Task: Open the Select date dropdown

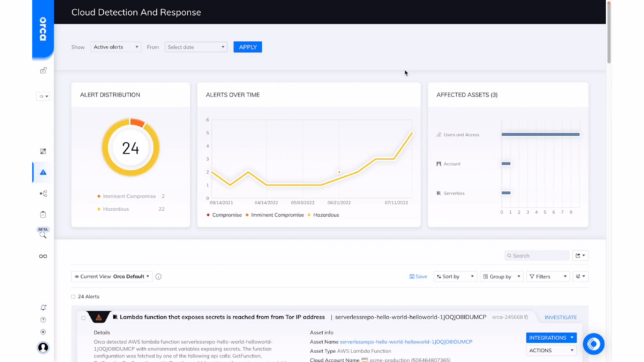Action: (196, 47)
